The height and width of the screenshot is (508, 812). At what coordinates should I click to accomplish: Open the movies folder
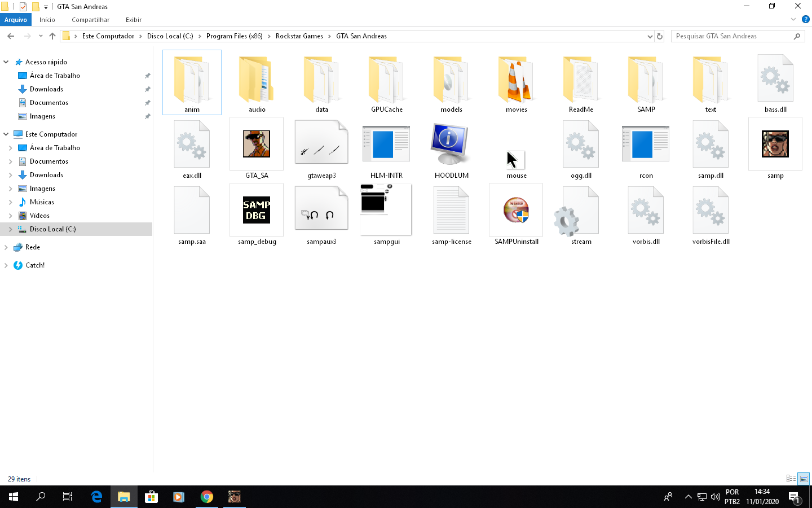click(516, 82)
